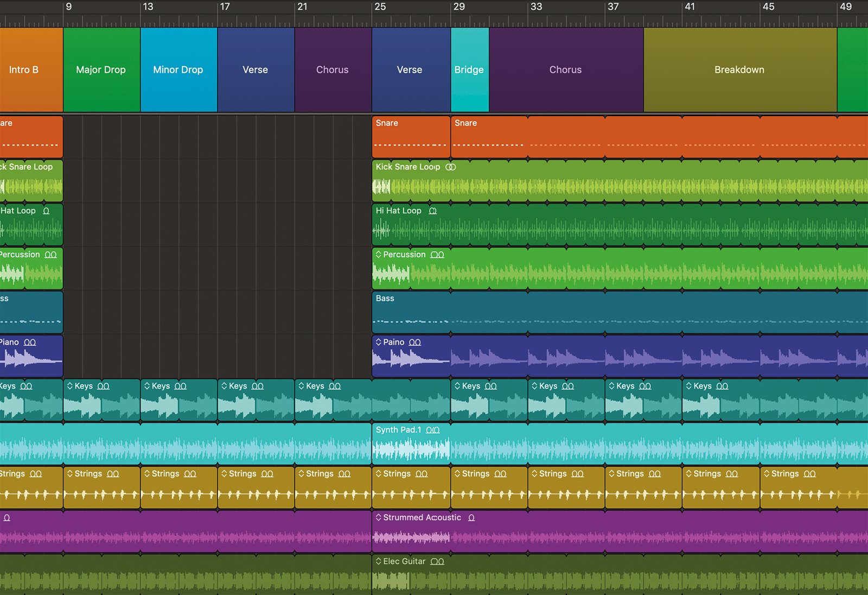Click the loop icon on Hi Hat Loop at bar 25
Viewport: 868px width, 595px height.
(432, 211)
